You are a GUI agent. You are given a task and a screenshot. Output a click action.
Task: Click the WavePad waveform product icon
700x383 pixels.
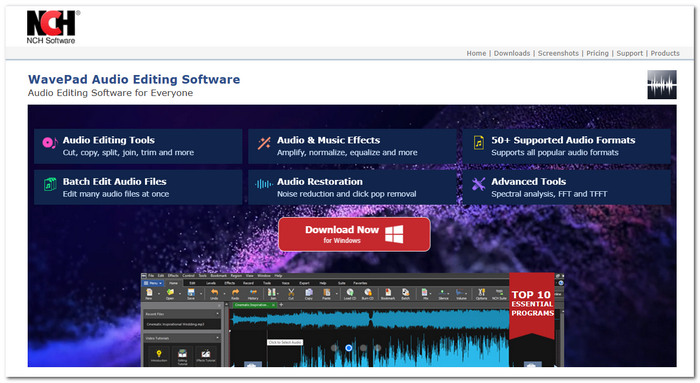pyautogui.click(x=662, y=84)
